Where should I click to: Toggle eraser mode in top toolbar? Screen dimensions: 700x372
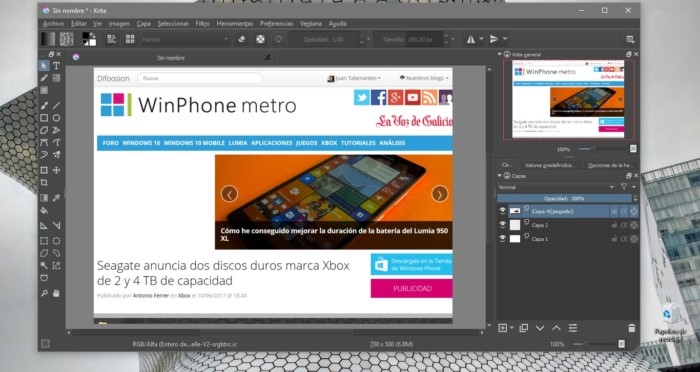click(x=242, y=39)
